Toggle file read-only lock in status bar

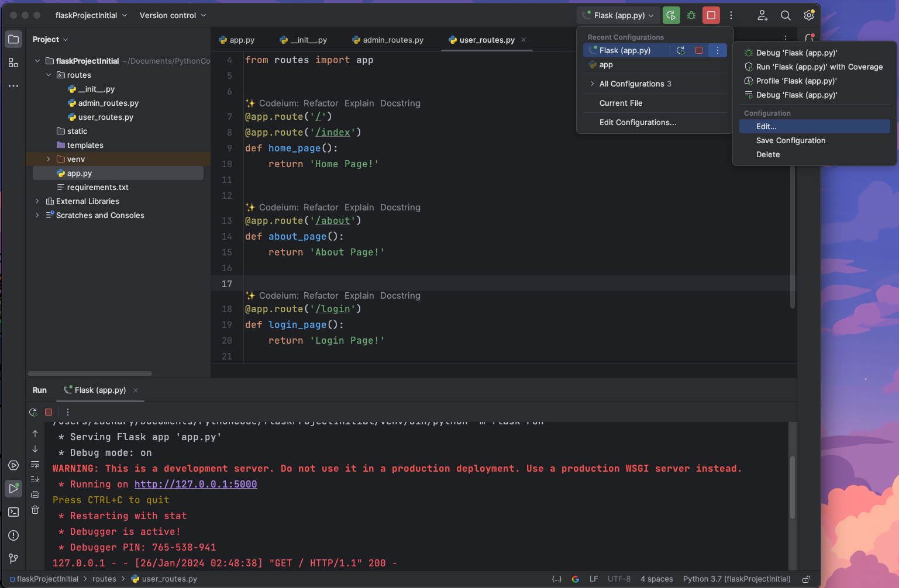point(806,579)
